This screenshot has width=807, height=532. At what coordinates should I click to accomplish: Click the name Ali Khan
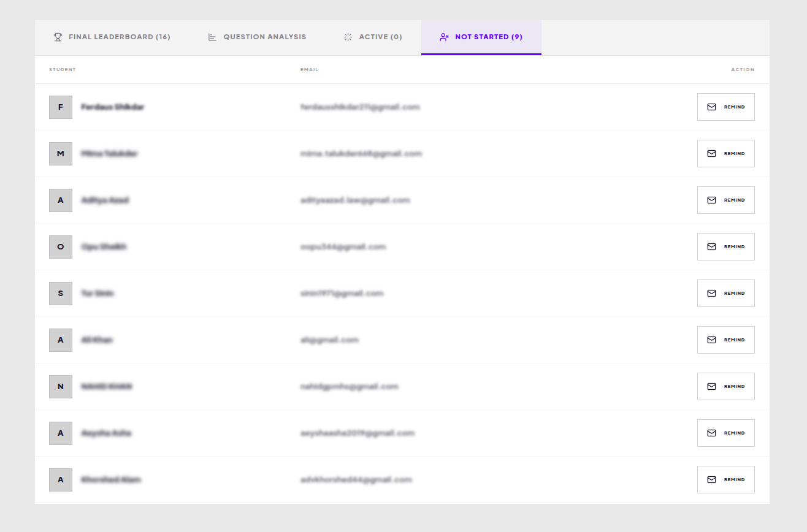[97, 340]
